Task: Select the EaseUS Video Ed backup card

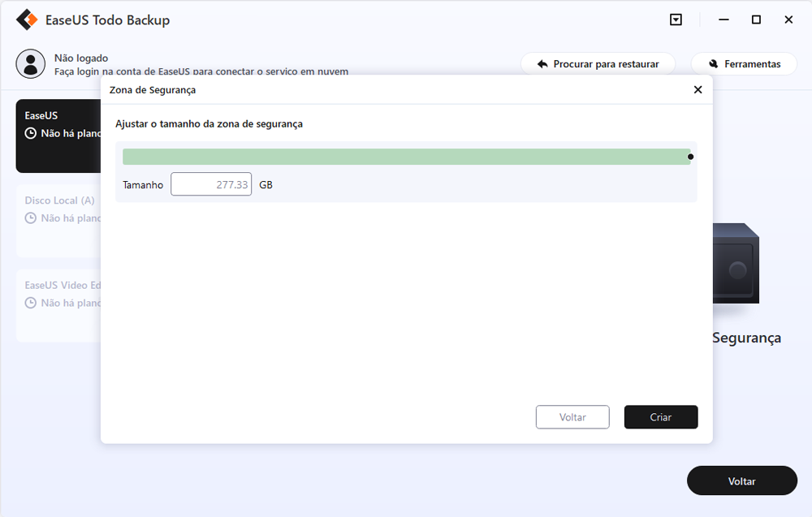Action: pyautogui.click(x=58, y=305)
